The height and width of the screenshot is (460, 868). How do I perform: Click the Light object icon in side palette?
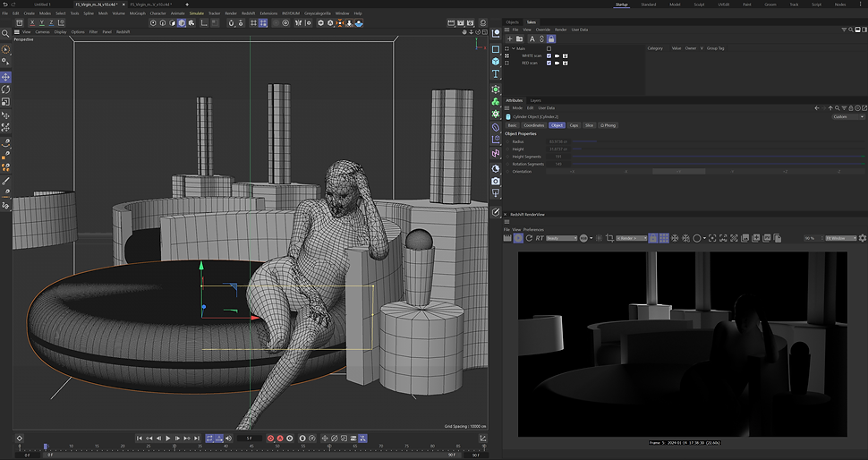coord(496,193)
